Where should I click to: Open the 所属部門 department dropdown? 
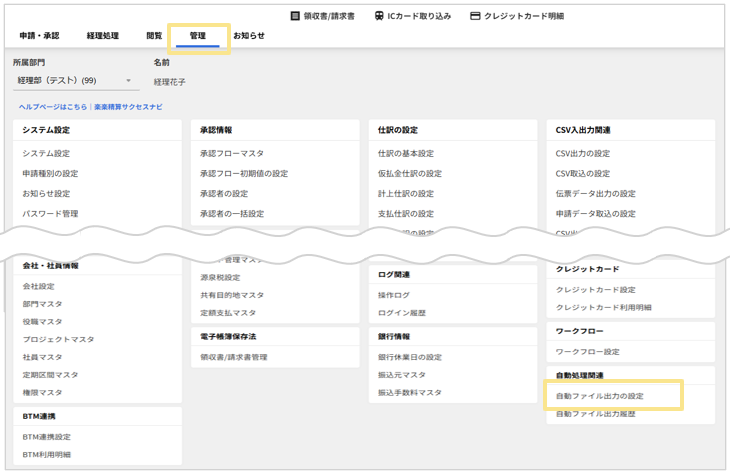[75, 81]
